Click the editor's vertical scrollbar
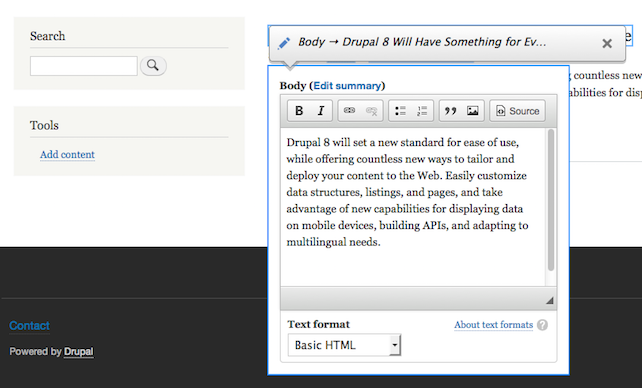642x388 pixels. 551,200
